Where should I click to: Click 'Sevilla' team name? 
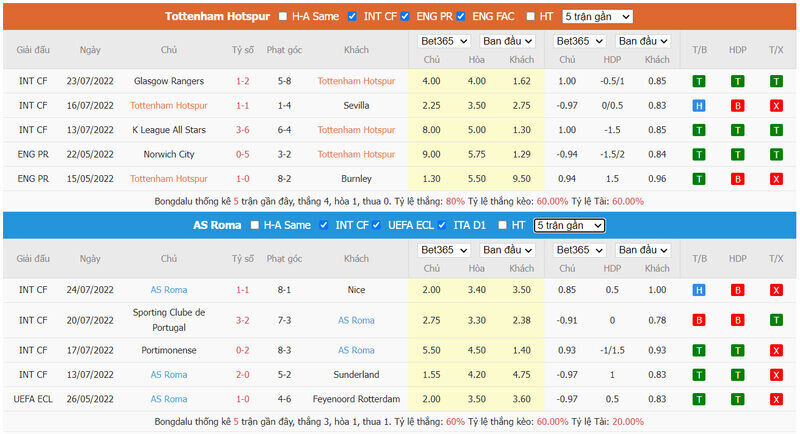coord(356,106)
